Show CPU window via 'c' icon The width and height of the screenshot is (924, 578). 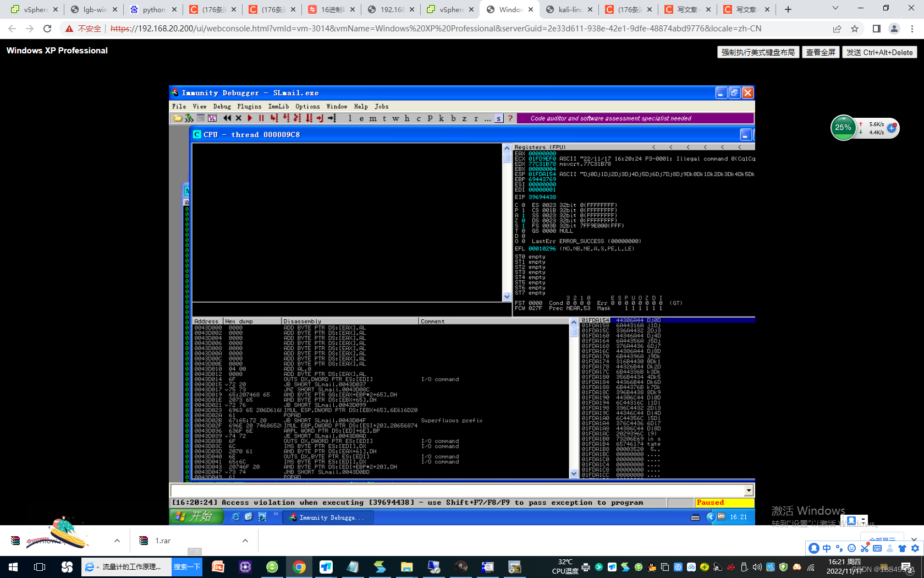coord(419,118)
